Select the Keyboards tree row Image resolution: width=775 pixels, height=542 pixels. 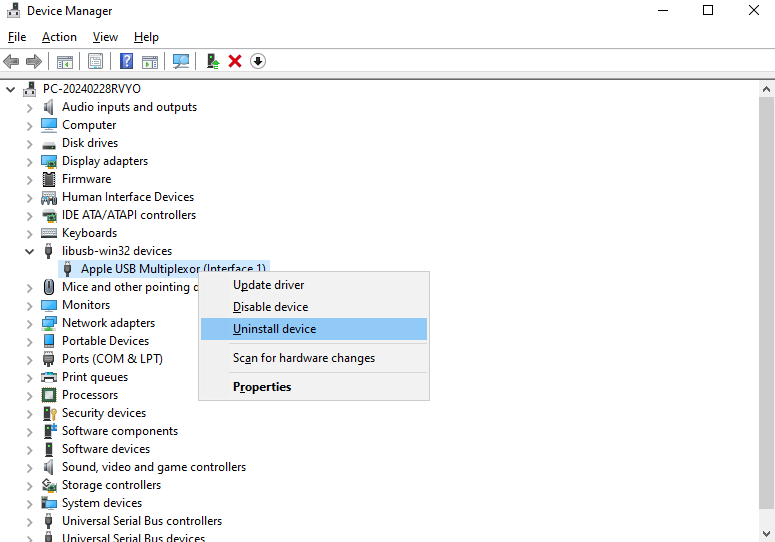point(89,233)
